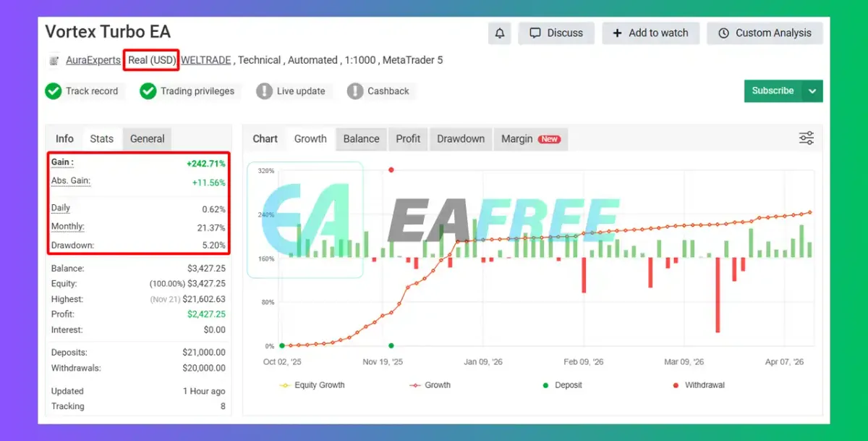Switch to the Balance chart tab

click(361, 139)
